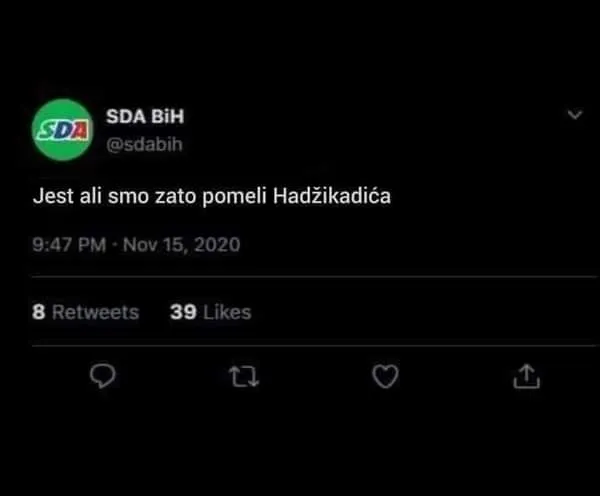This screenshot has height=496, width=600.
Task: Click the bold number 8 retweet count
Action: click(x=39, y=312)
